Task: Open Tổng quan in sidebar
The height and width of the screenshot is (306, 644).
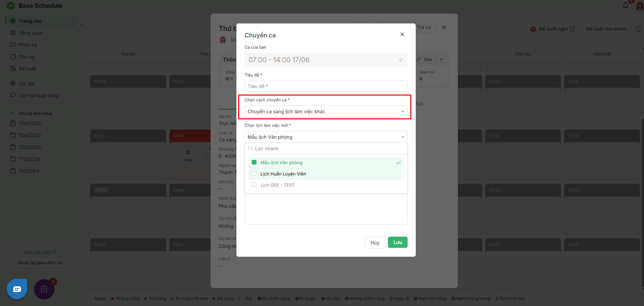Action: [x=31, y=33]
